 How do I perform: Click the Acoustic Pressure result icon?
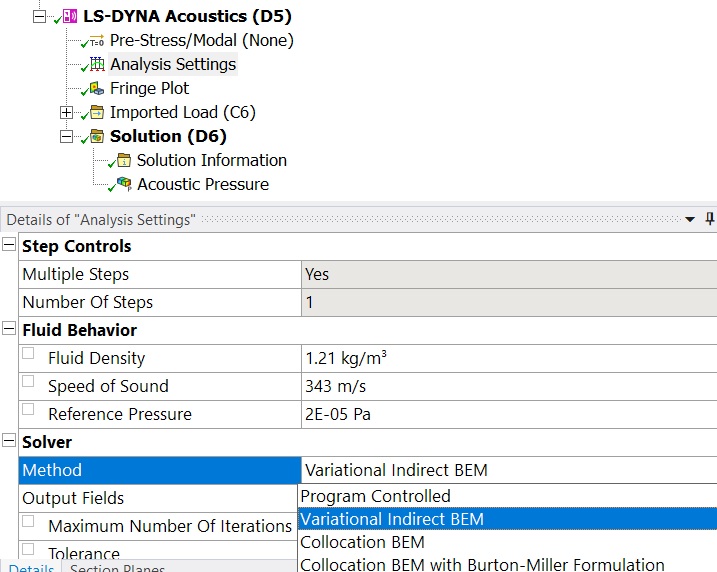tap(124, 184)
